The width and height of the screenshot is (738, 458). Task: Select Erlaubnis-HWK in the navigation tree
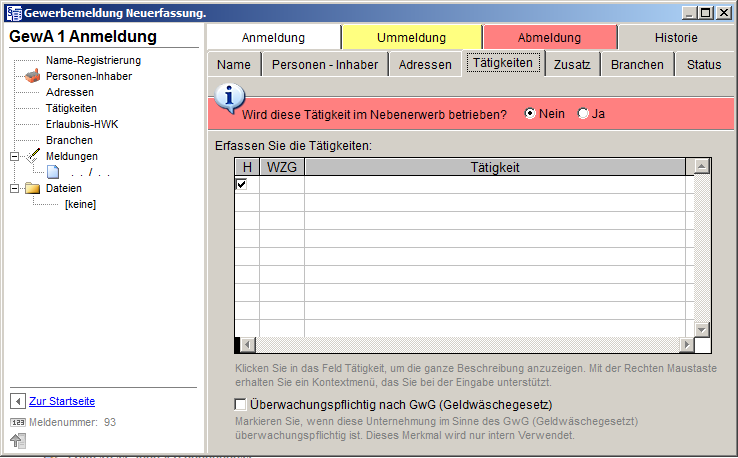tap(80, 124)
